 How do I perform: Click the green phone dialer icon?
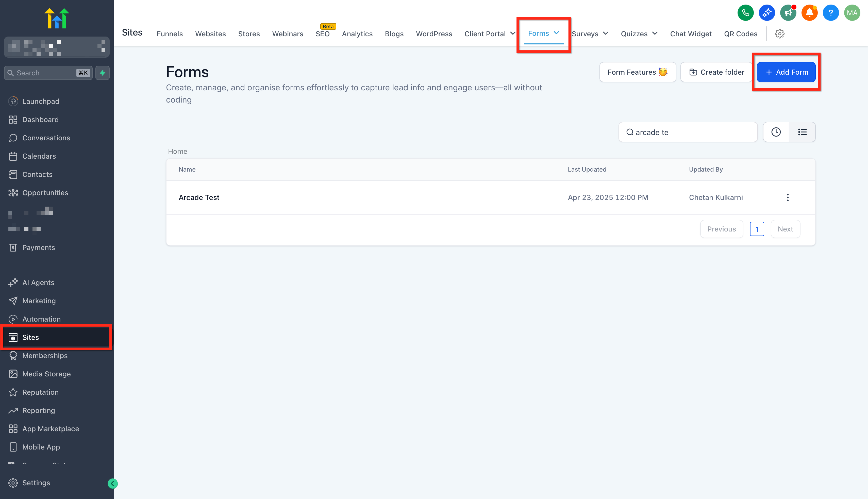[x=745, y=13]
